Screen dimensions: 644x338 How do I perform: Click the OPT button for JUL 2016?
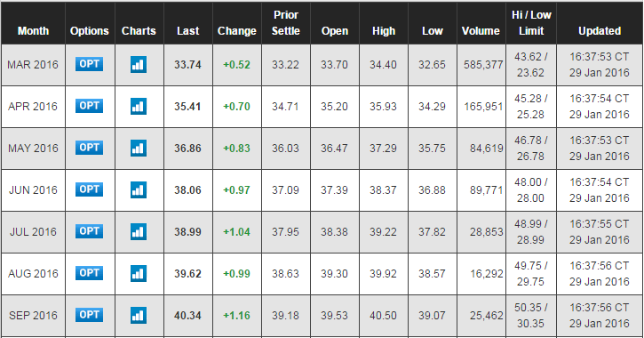tap(89, 231)
